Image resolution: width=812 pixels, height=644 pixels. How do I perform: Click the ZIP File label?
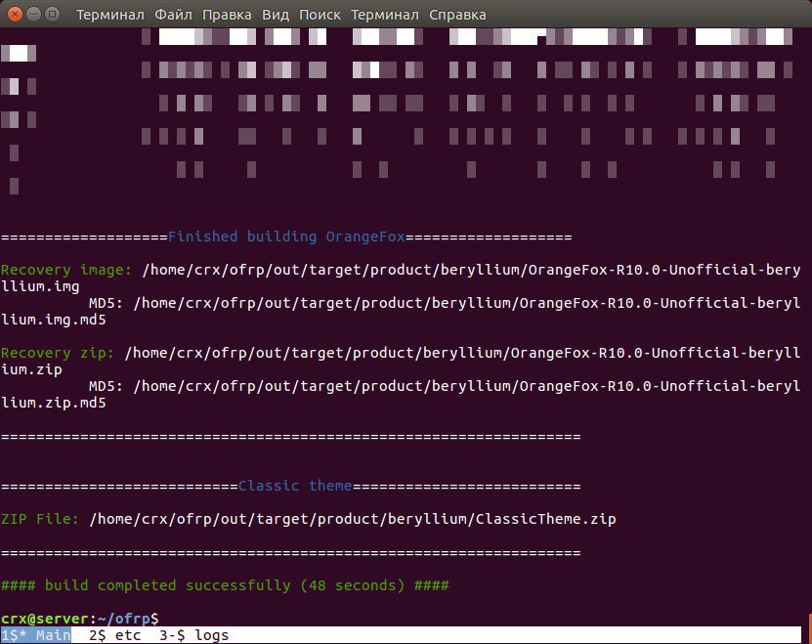40,519
